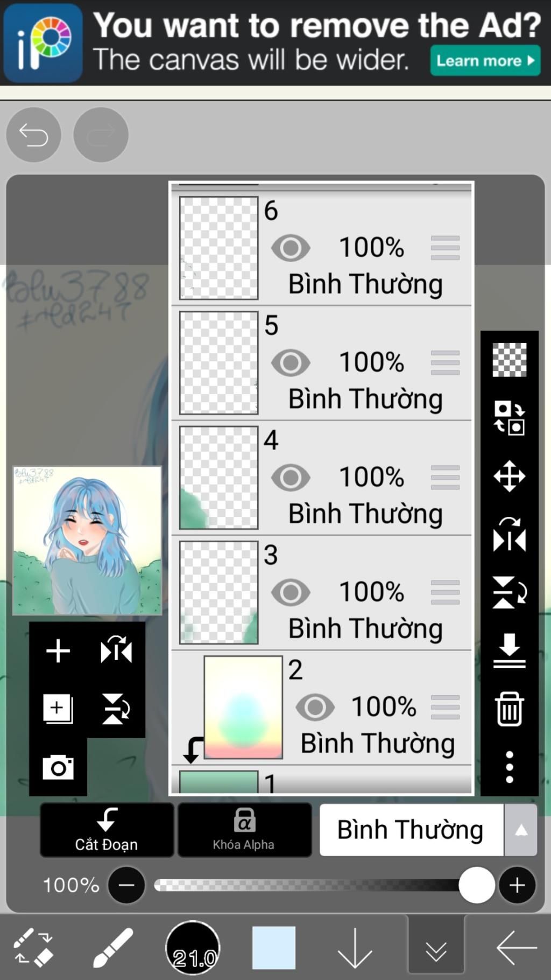Hide layer 2 with eye icon
This screenshot has height=980, width=551.
315,707
